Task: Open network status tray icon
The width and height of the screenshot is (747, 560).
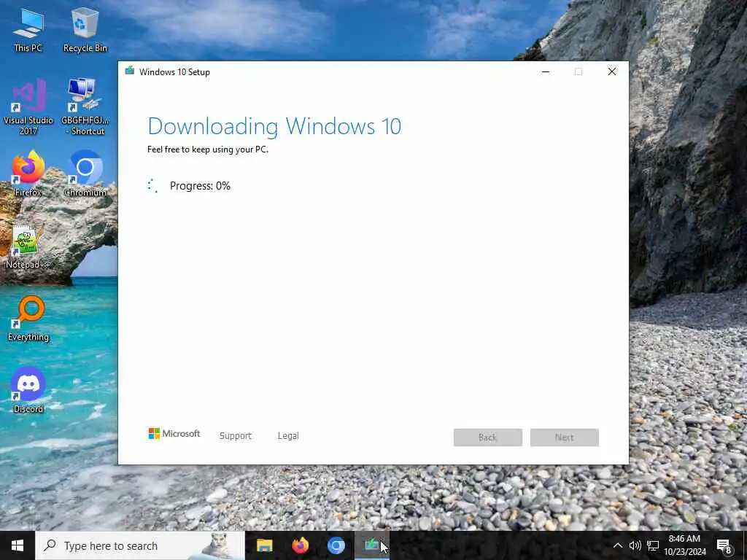Action: coord(653,545)
